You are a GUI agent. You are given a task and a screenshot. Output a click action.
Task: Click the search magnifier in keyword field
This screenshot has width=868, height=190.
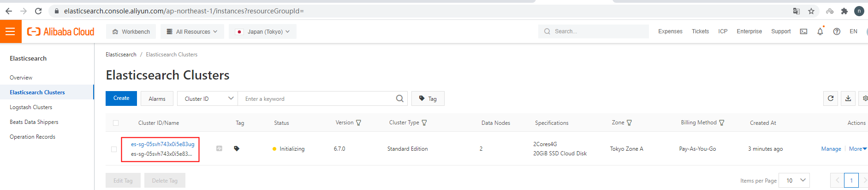pos(400,98)
